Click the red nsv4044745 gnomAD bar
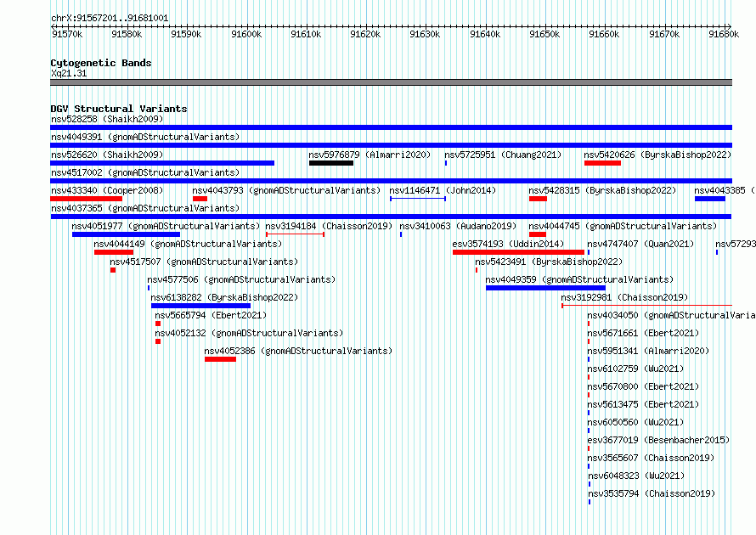 click(x=538, y=234)
